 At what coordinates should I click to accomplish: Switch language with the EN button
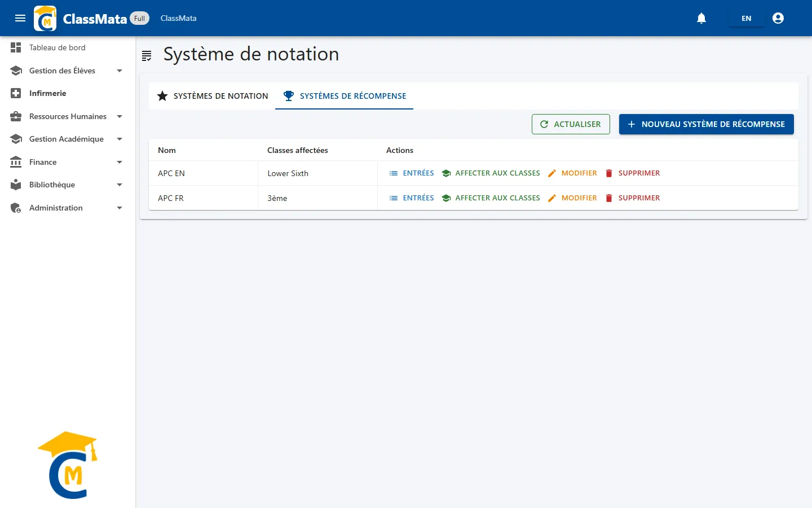(x=746, y=18)
